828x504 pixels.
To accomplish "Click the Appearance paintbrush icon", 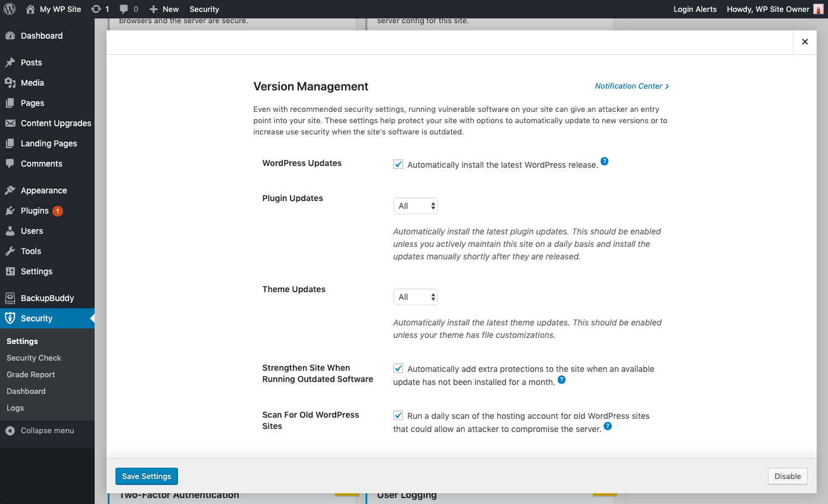I will [10, 190].
